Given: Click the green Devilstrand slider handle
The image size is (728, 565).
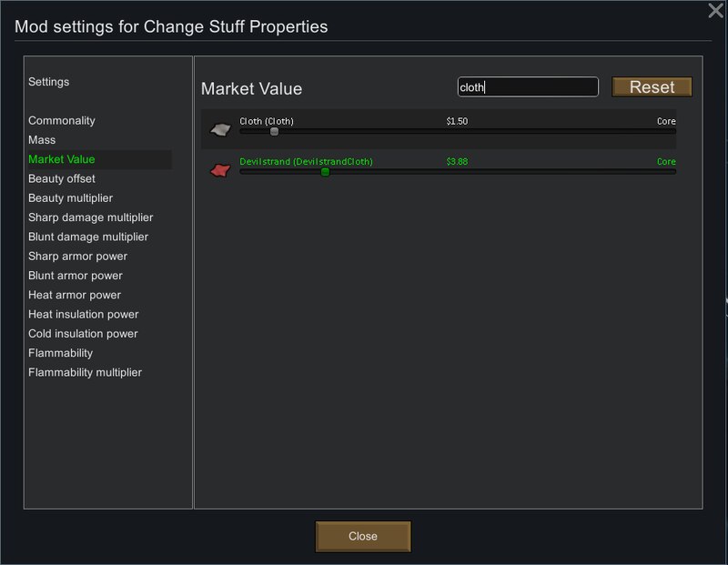Looking at the screenshot, I should (x=325, y=172).
